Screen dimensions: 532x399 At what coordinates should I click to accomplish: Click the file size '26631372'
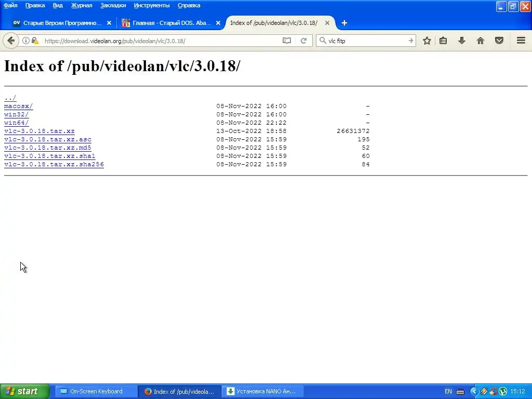353,131
